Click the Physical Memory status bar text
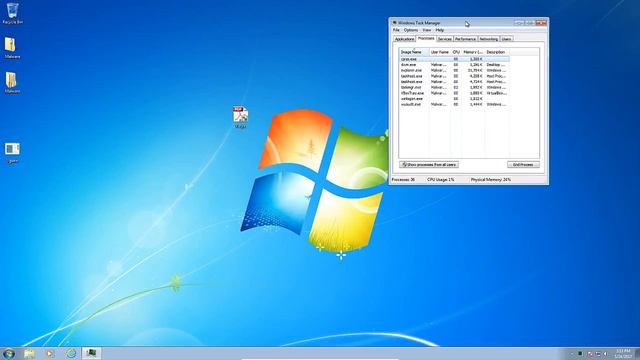Viewport: 640px width, 360px height. coord(491,180)
